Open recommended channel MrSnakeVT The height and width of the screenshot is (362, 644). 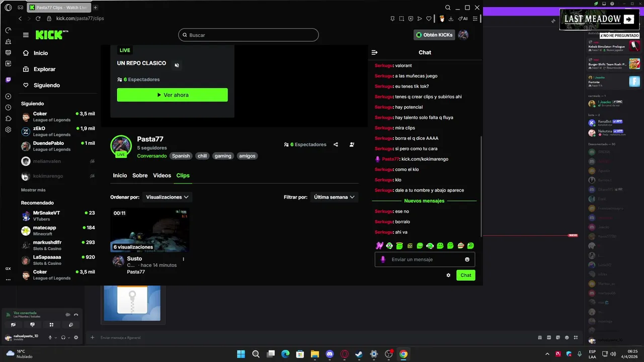(x=58, y=216)
